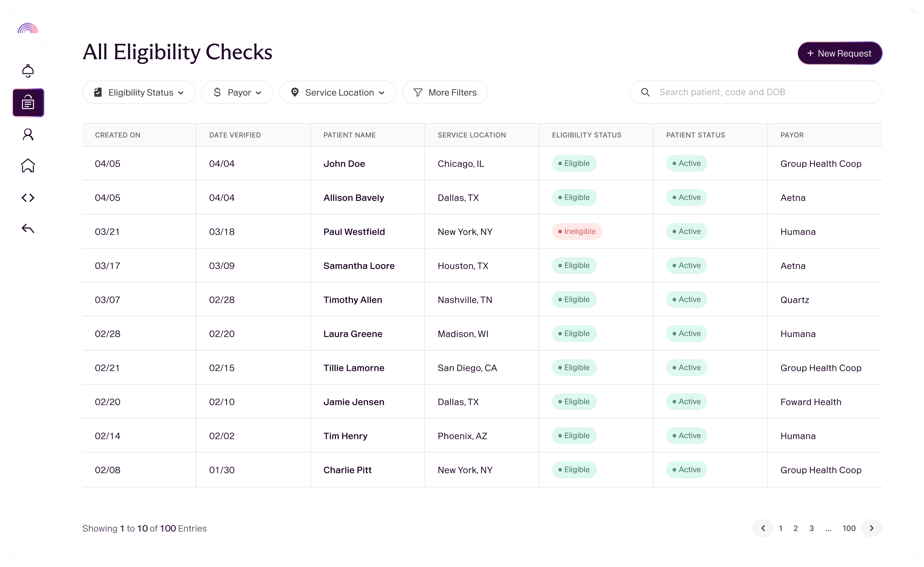Click the back arrow icon in sidebar
The height and width of the screenshot is (567, 924).
(28, 228)
